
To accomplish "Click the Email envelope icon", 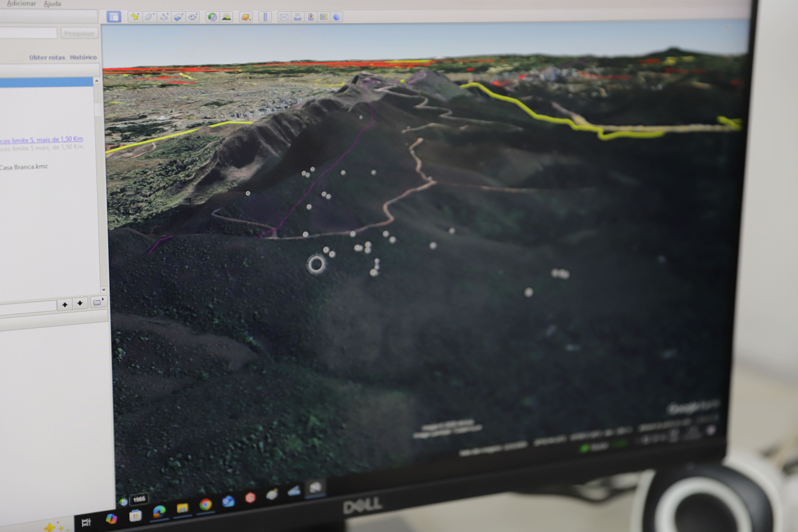I will point(284,17).
